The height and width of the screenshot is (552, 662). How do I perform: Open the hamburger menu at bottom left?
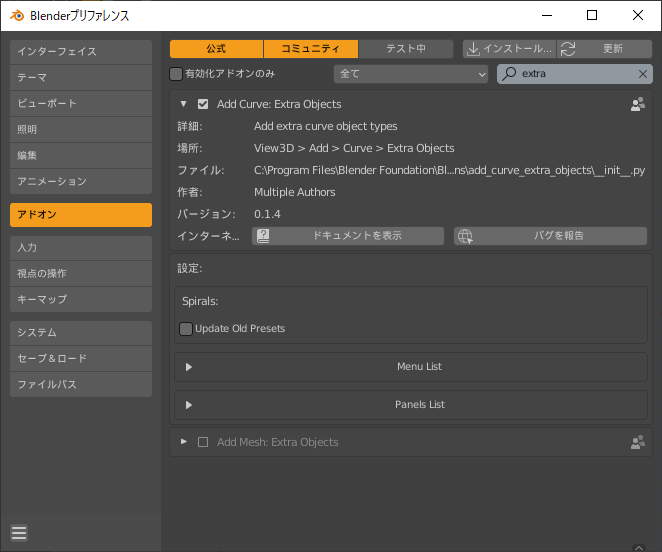tap(19, 533)
